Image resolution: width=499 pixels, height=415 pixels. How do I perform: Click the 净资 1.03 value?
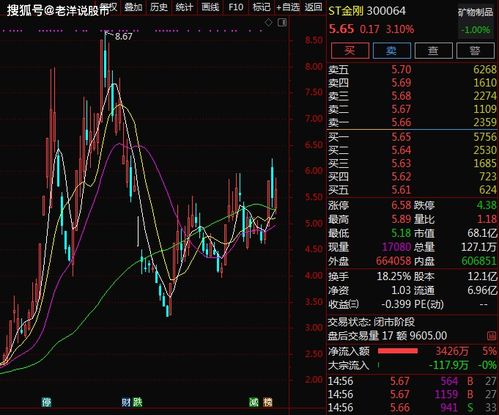pyautogui.click(x=401, y=290)
